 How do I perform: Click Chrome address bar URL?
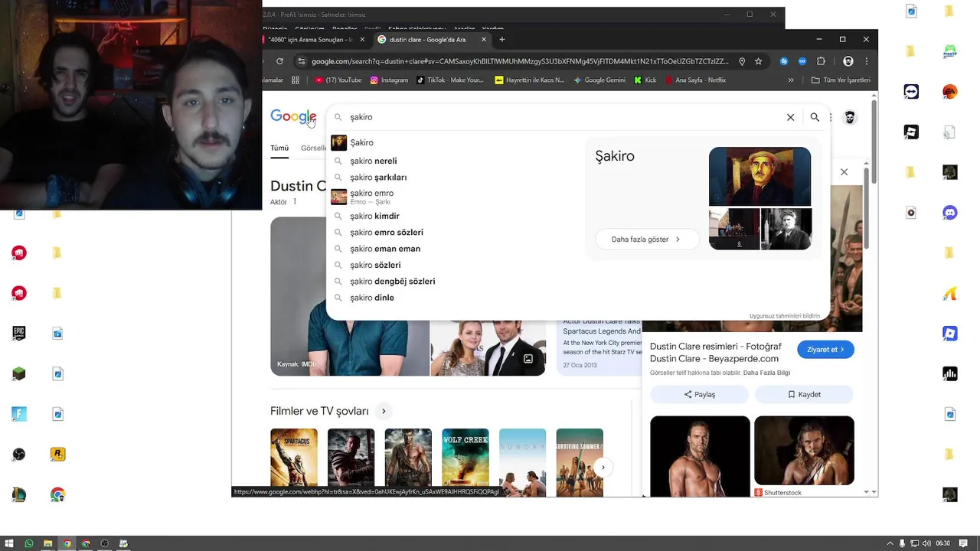(520, 61)
